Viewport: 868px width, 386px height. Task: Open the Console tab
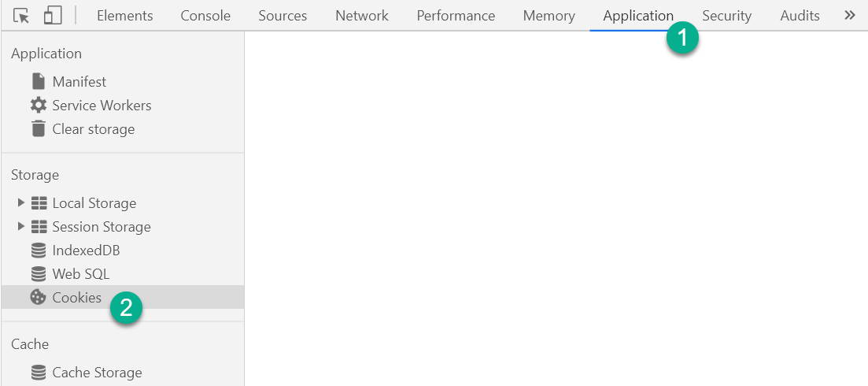(x=205, y=16)
